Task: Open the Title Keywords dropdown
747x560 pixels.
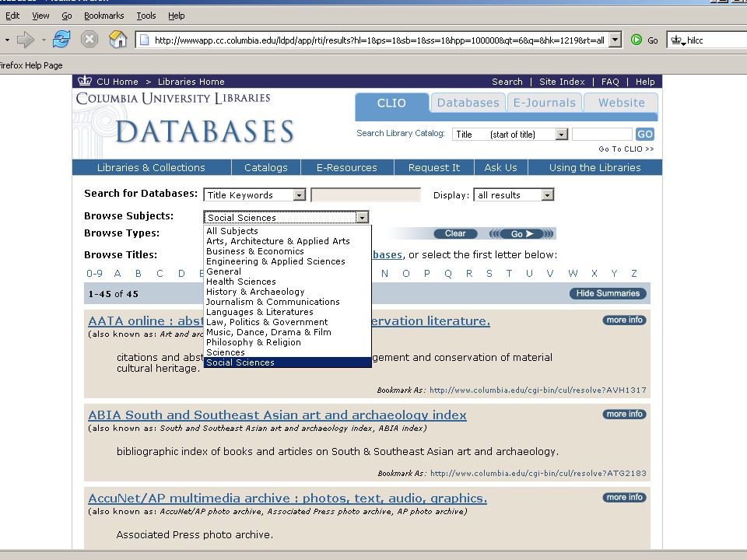Action: (299, 194)
